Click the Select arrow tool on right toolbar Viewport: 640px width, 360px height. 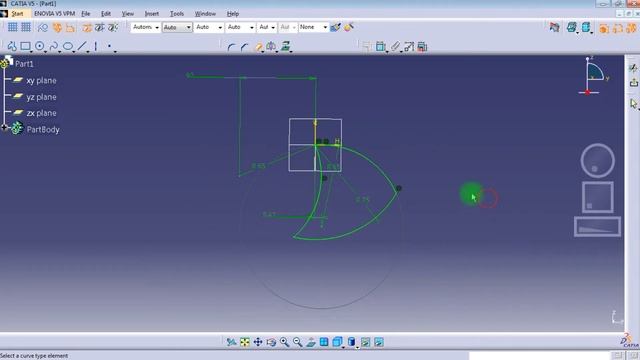click(x=633, y=104)
